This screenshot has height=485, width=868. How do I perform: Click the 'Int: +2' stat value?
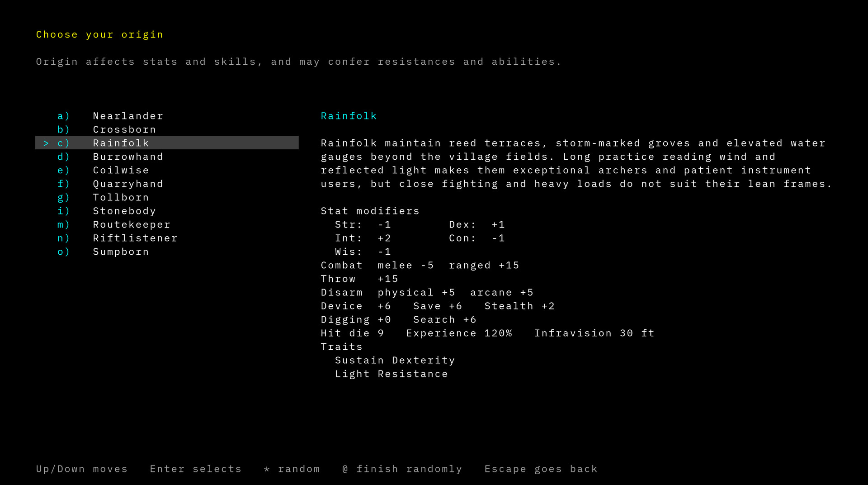coord(363,238)
